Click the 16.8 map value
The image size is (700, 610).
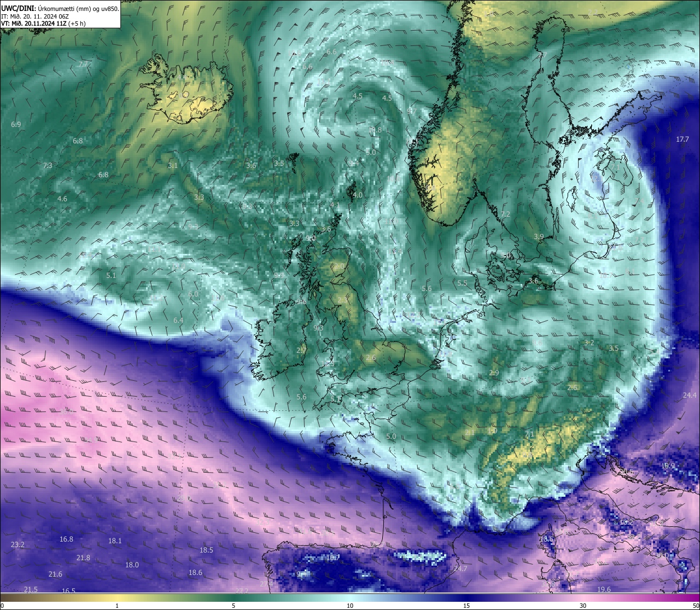pos(66,539)
